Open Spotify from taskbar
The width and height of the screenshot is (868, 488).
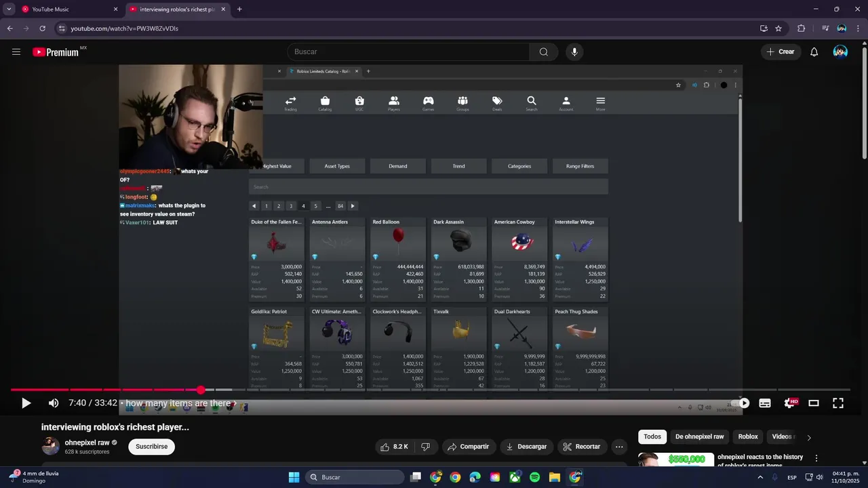point(534,477)
